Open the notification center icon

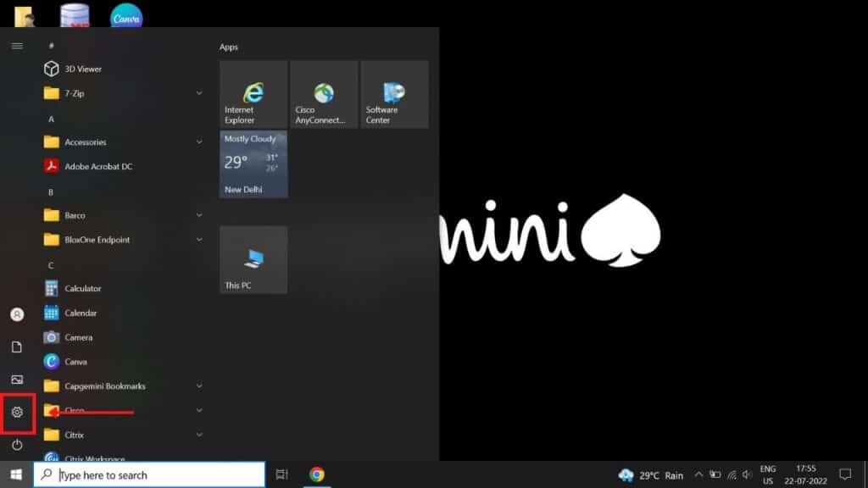point(845,474)
